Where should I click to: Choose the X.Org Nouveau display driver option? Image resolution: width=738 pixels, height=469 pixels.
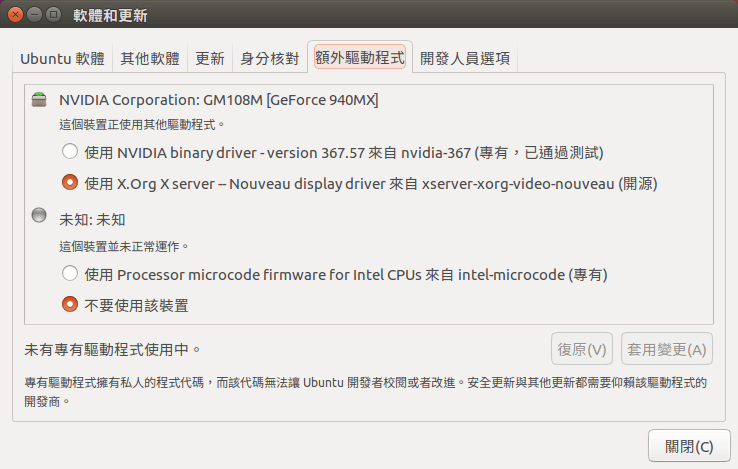click(70, 183)
